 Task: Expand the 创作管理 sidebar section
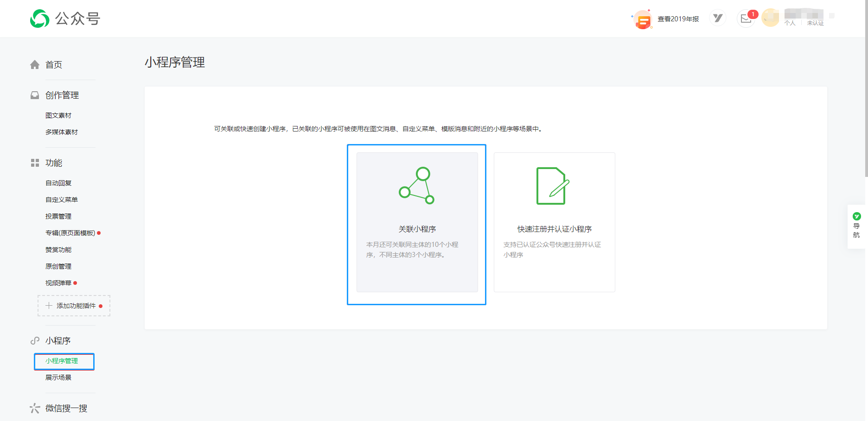pos(62,95)
